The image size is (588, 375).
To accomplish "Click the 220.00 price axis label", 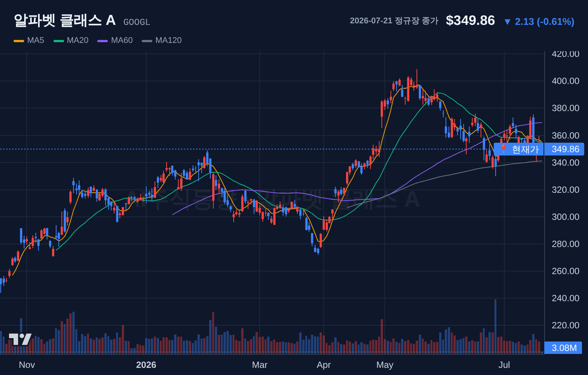I will (565, 325).
